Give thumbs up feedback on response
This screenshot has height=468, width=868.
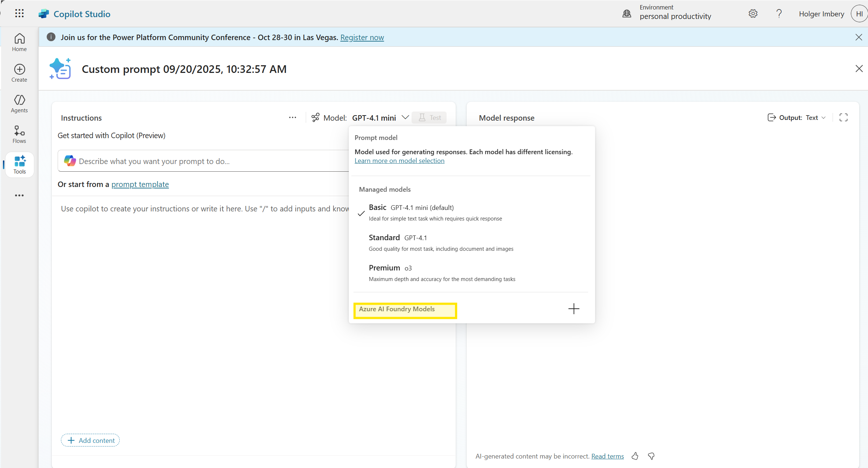click(635, 456)
